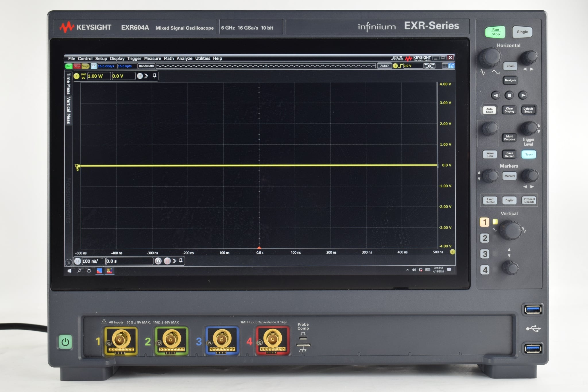Click the Infiniium oscilloscope taskbar icon
This screenshot has height=392, width=588.
point(109,271)
